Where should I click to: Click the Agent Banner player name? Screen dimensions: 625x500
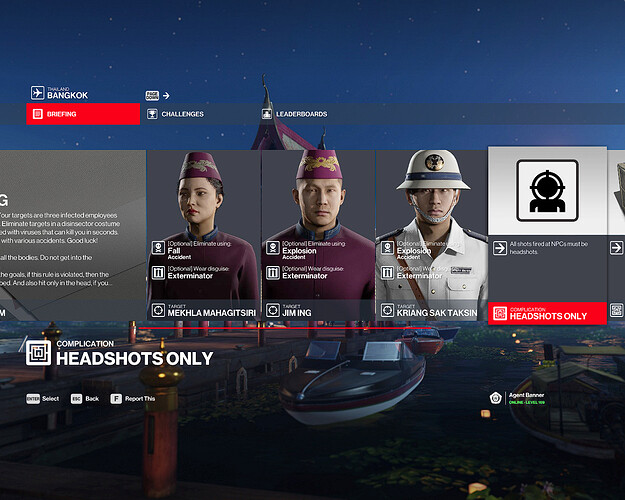[526, 395]
